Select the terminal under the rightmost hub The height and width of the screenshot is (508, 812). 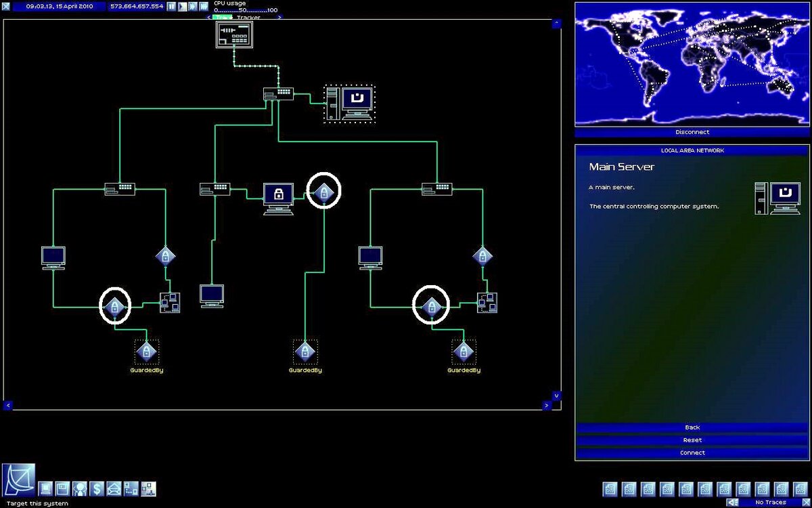click(x=370, y=258)
